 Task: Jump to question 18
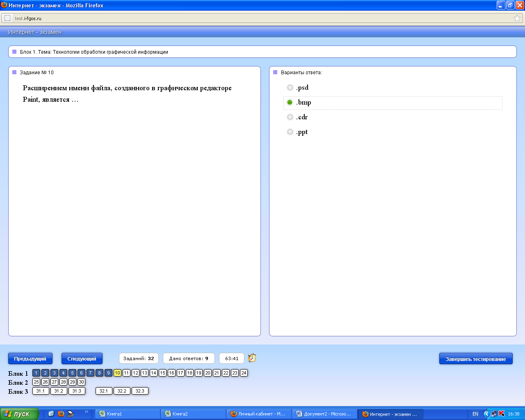point(189,373)
